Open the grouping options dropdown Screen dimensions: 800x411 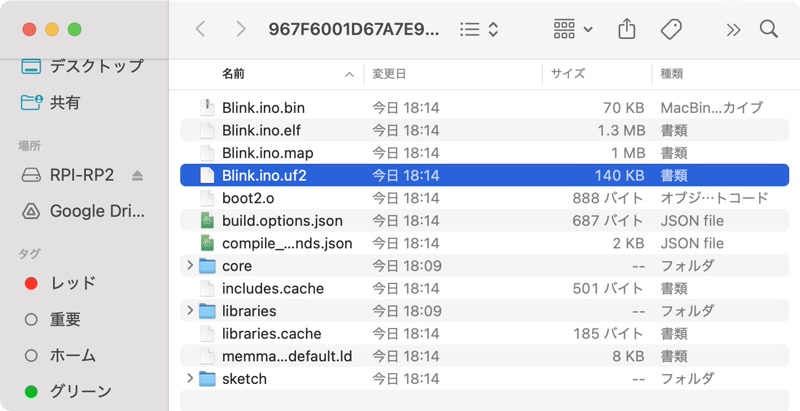coord(573,29)
